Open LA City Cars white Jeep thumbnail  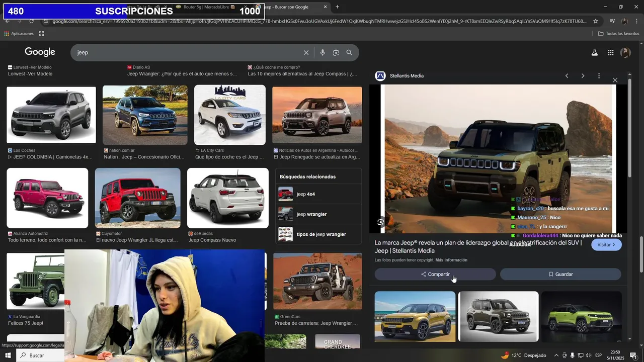230,115
